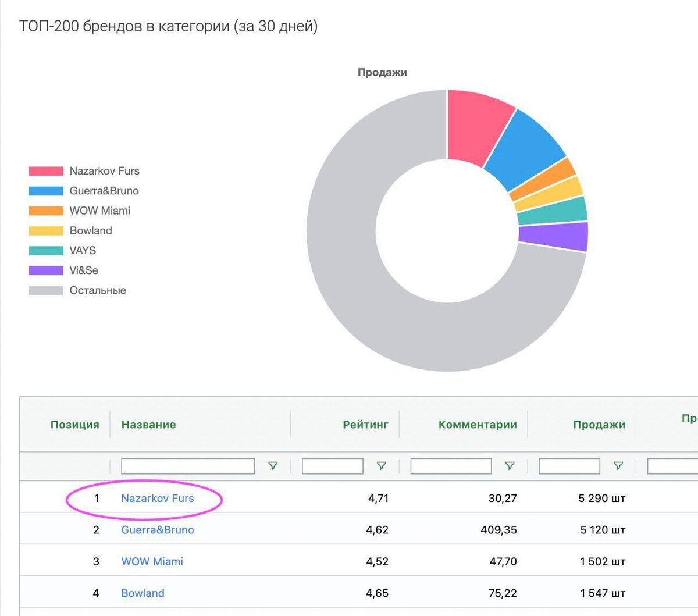Click the yellow Bowland donut segment
Viewport: 698px width, 616px height.
pos(549,195)
